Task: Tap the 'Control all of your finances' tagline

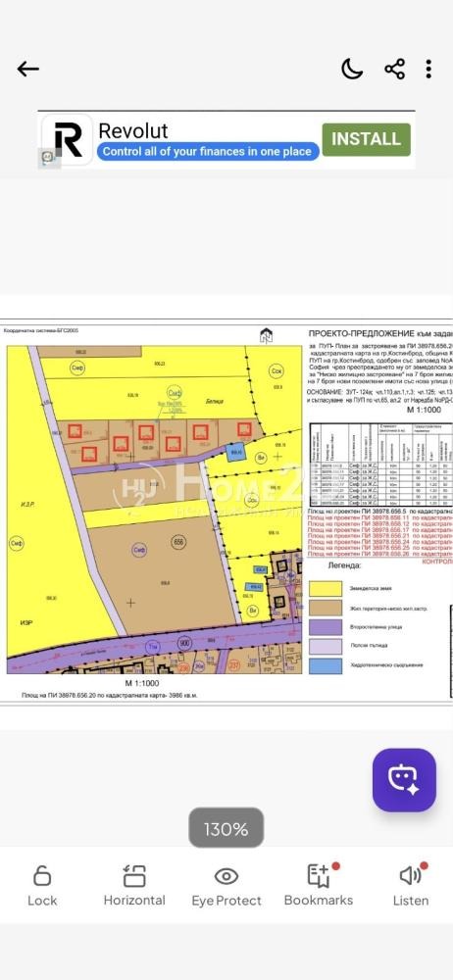Action: click(x=207, y=151)
